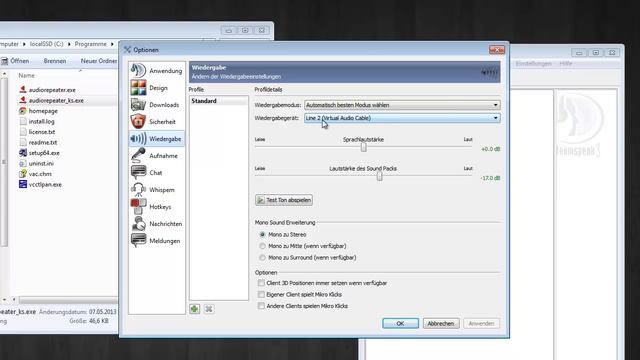Enable Eigener Client spielt Mikro Klicks
640x360 pixels.
[261, 294]
